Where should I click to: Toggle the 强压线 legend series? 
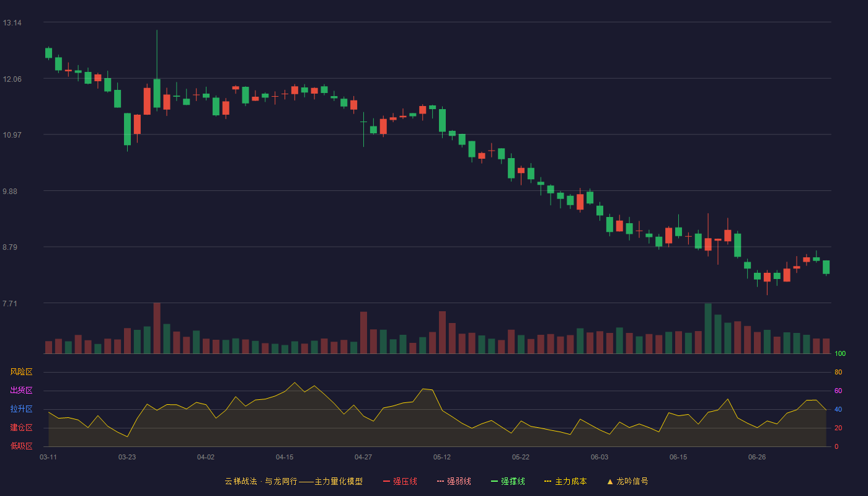(400, 481)
